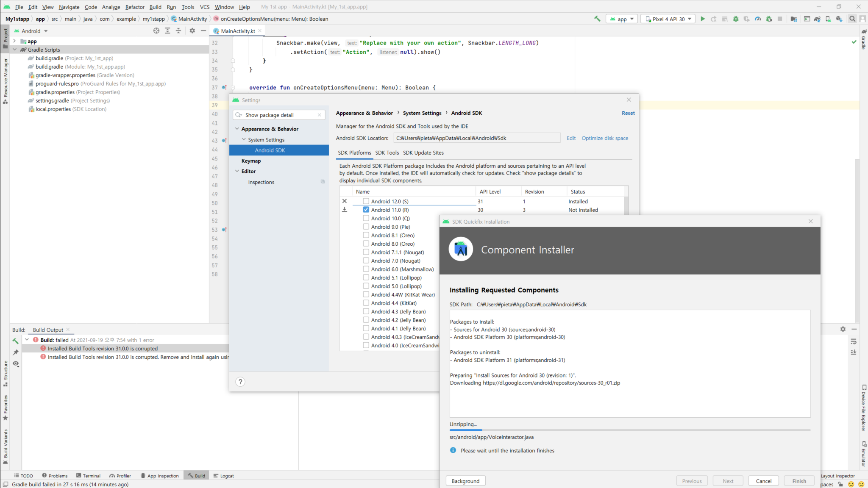Open Project panel gear options

click(192, 30)
